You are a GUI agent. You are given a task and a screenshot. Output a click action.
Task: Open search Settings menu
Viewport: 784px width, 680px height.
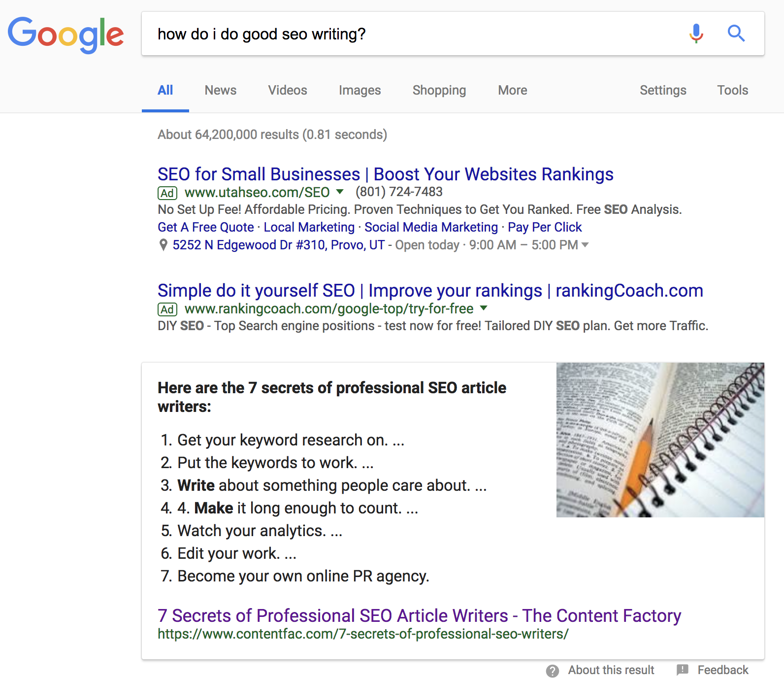click(x=663, y=90)
